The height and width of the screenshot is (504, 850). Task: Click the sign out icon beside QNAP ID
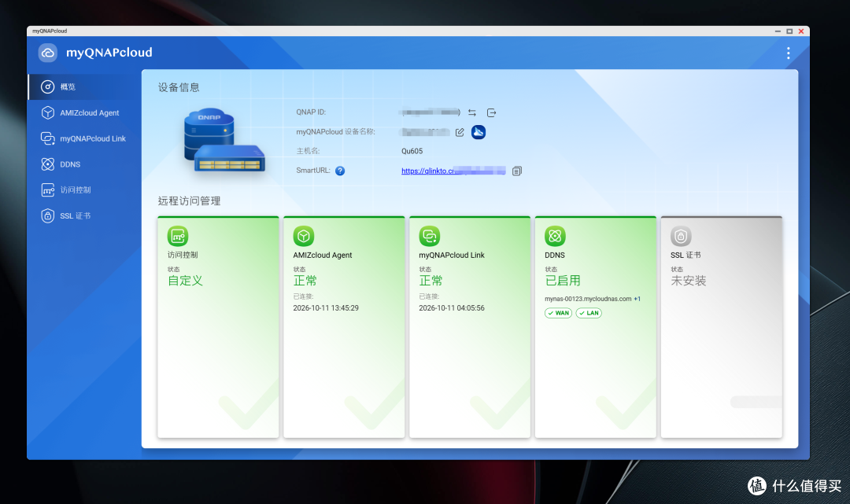point(491,112)
